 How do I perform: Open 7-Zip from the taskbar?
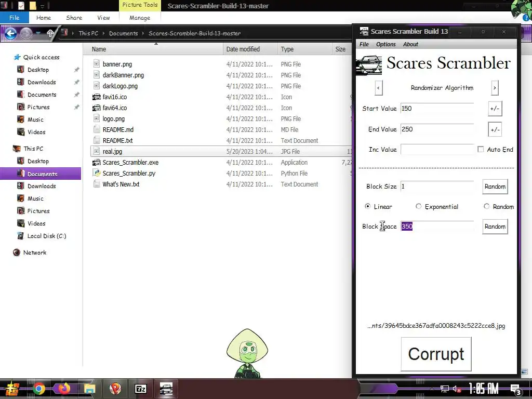(141, 389)
